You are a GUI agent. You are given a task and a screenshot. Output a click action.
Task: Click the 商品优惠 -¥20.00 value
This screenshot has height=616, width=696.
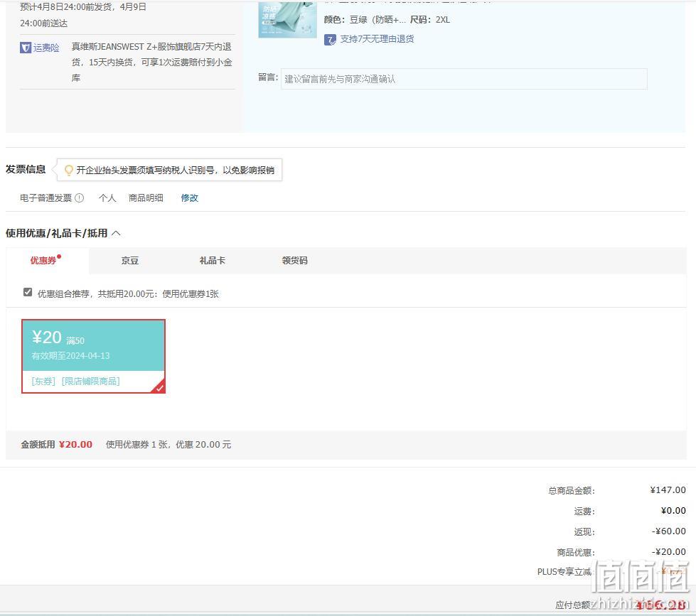click(668, 551)
